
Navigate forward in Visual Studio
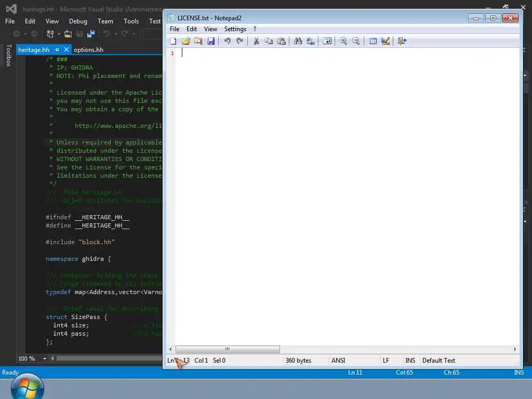point(34,34)
